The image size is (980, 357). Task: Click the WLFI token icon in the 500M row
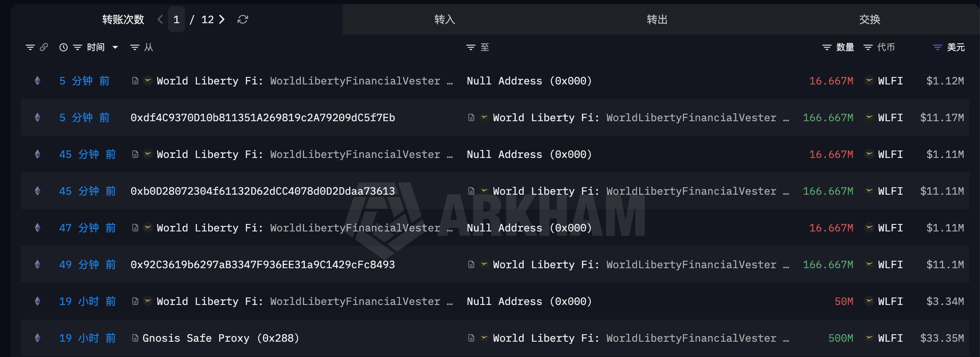coord(869,338)
